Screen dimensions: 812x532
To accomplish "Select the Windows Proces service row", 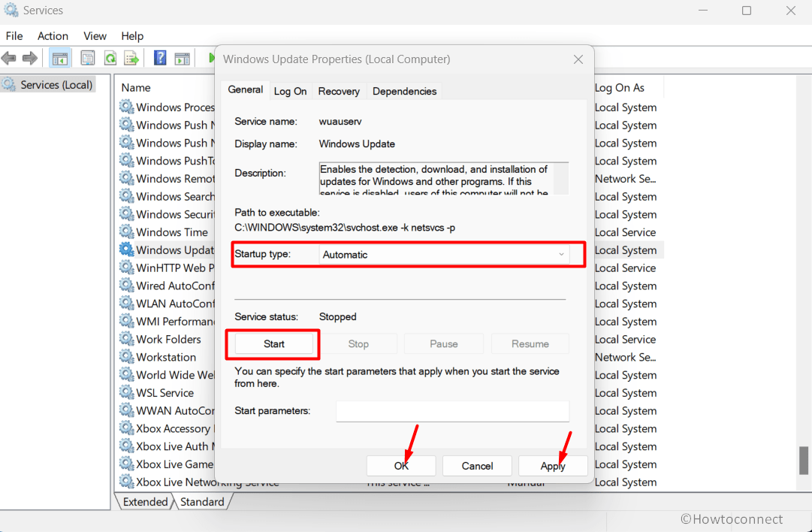I will point(175,107).
